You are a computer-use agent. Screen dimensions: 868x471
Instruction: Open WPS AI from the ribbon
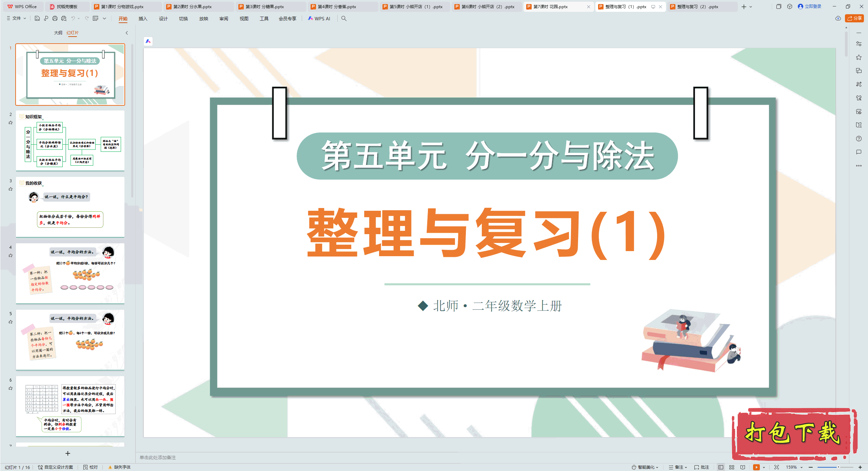click(x=319, y=19)
